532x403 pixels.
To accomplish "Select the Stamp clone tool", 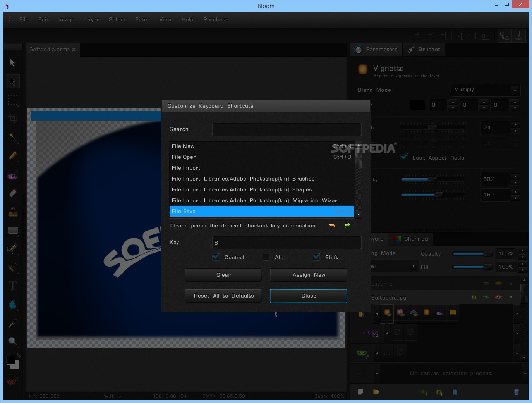I will pyautogui.click(x=13, y=212).
